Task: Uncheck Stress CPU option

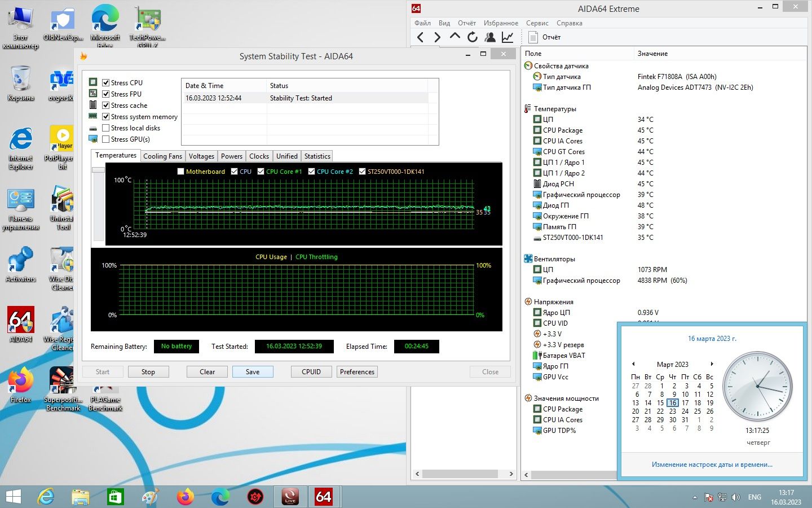Action: [x=105, y=82]
